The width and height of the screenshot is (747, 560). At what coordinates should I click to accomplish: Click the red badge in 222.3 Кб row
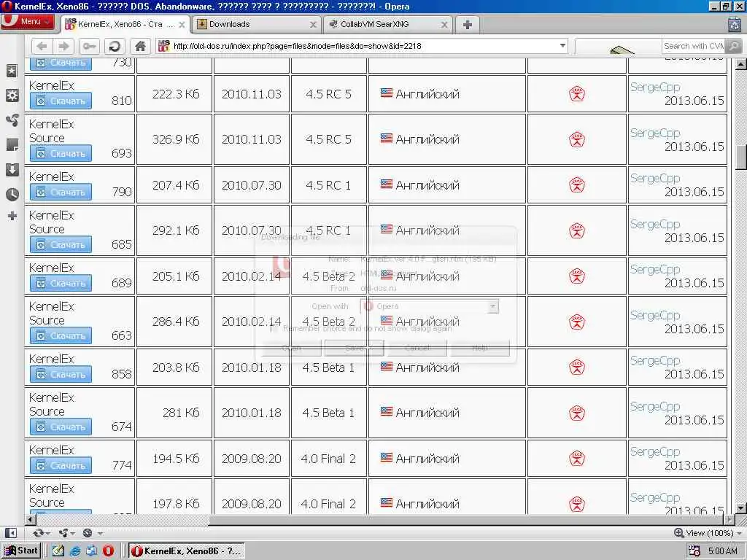coord(576,94)
